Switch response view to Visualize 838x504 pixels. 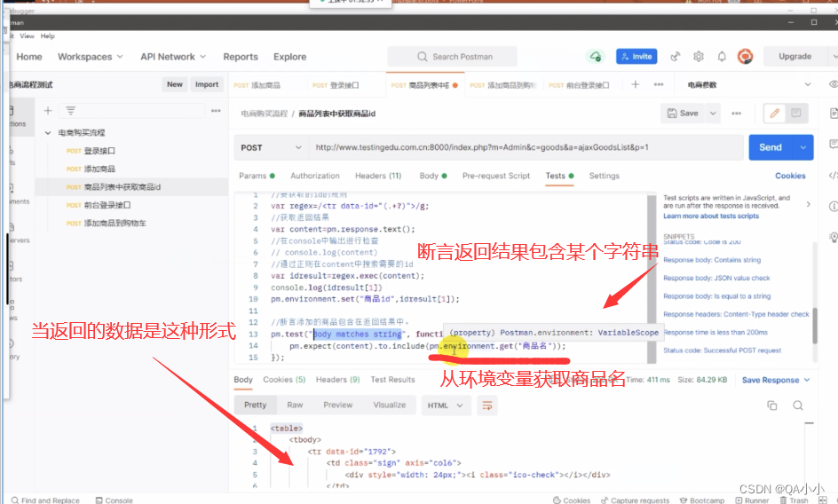(x=390, y=406)
